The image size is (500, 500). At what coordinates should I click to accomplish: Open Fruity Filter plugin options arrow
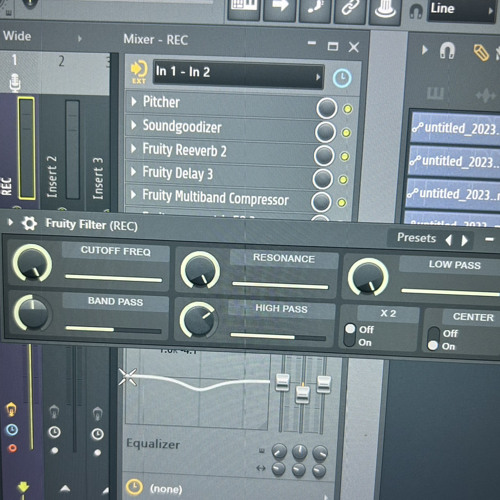click(10, 222)
